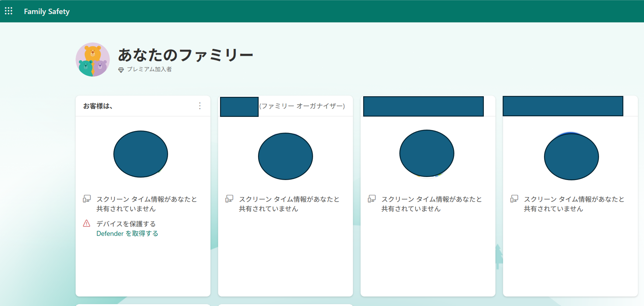644x306 pixels.
Task: Click screen time message in organizer card
Action: click(289, 204)
